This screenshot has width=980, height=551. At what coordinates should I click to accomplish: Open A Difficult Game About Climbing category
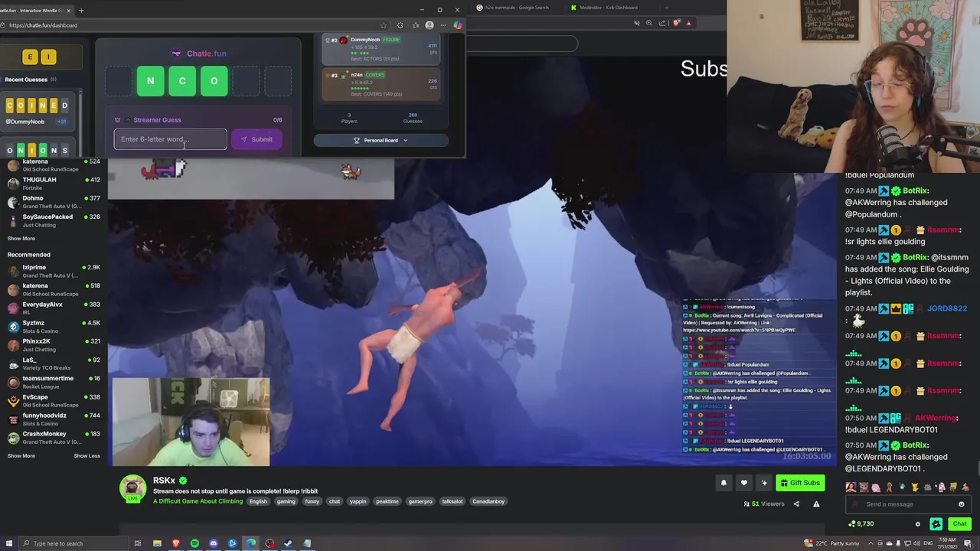click(198, 501)
